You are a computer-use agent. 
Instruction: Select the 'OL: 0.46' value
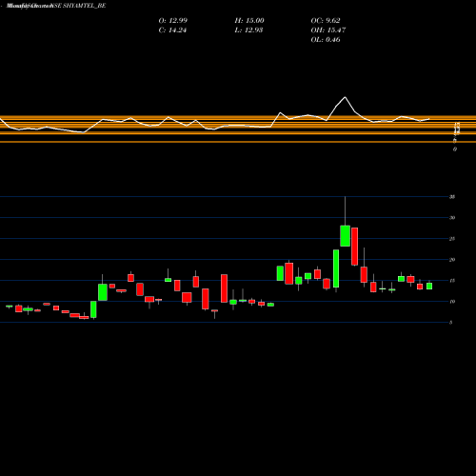(326, 40)
